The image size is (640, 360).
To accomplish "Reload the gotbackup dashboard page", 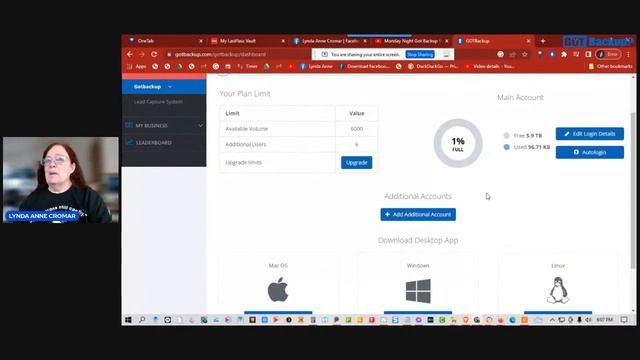I will coord(154,54).
